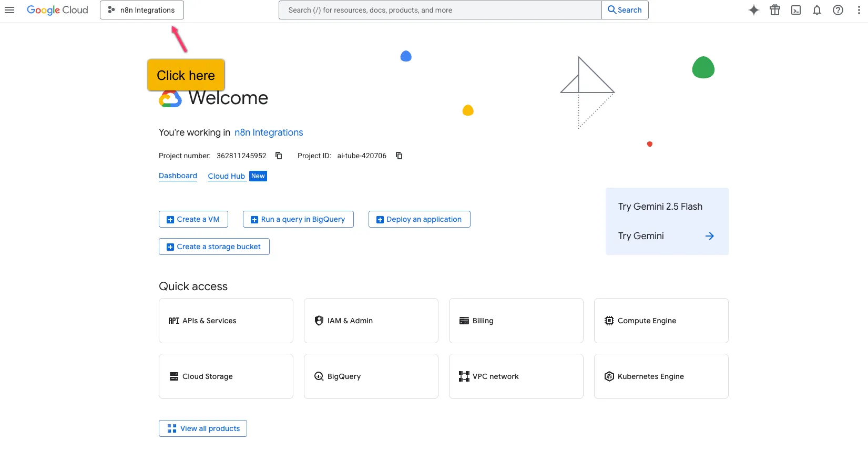
Task: Click View all products button
Action: [x=203, y=428]
